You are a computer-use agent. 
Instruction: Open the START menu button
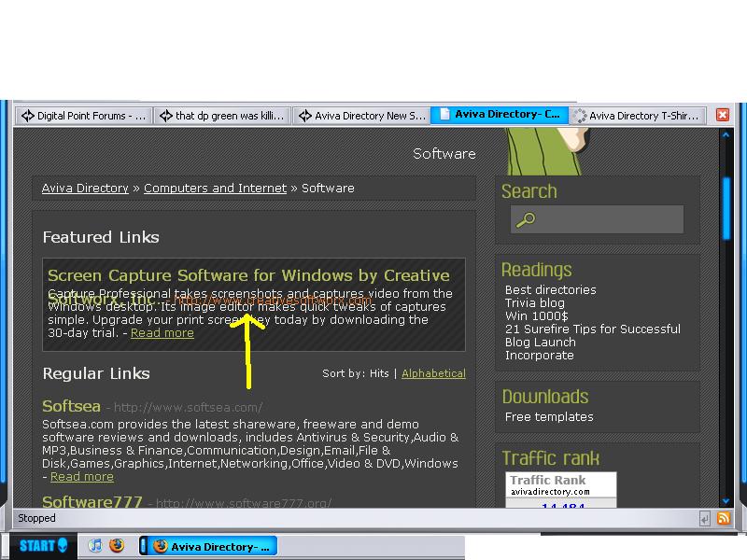(43, 546)
